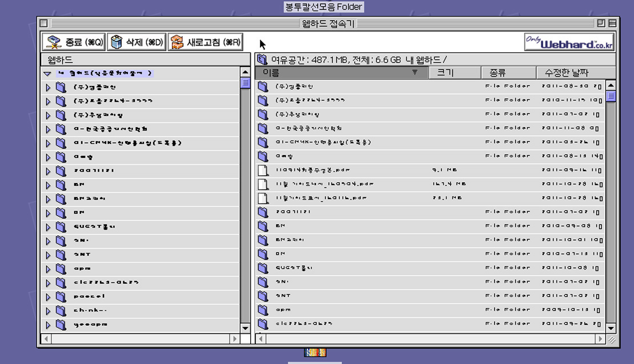634x364 pixels.
Task: Expand the SNT folder in left tree
Action: (48, 255)
